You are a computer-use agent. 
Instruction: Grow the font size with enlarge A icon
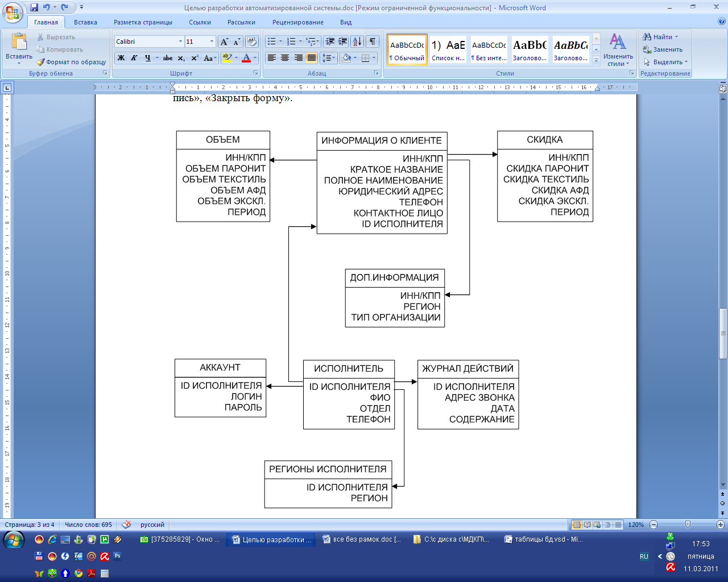[x=224, y=41]
